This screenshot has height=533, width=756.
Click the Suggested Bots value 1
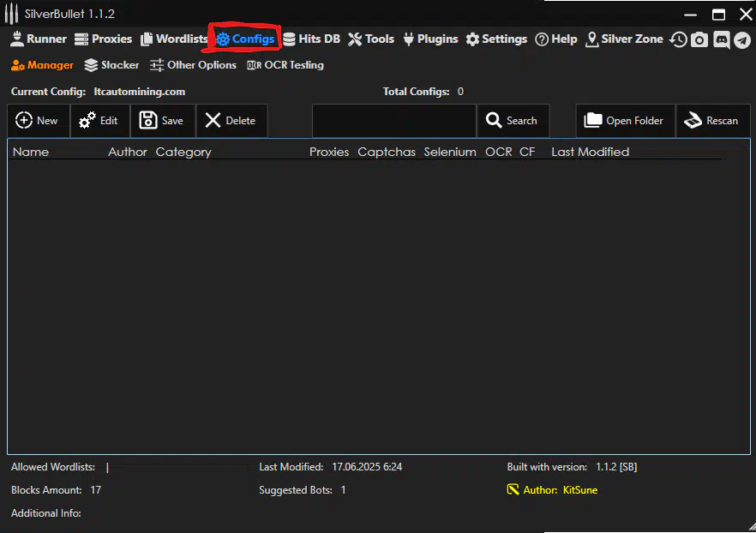[343, 490]
